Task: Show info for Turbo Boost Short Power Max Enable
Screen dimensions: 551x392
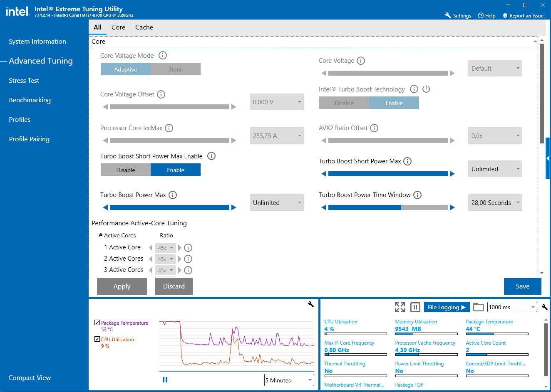Action: (211, 156)
